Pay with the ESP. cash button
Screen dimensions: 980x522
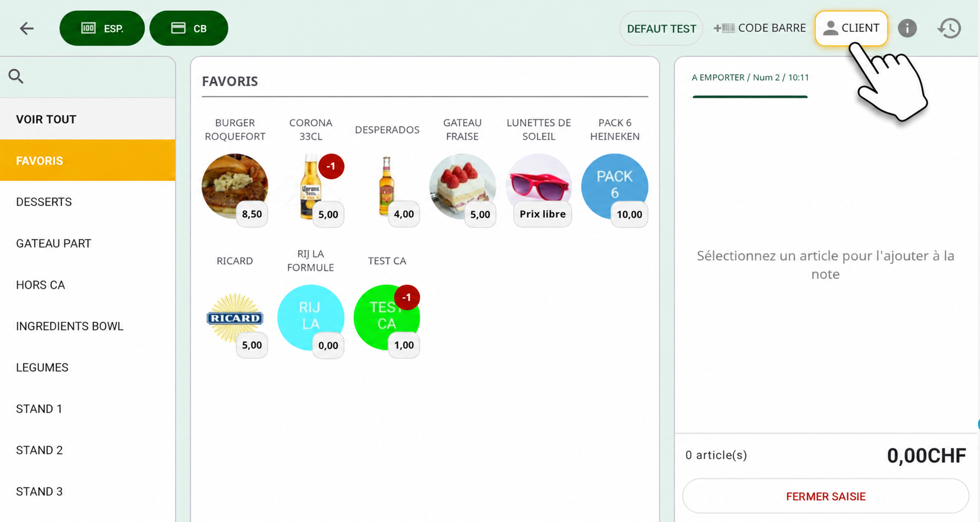click(102, 28)
